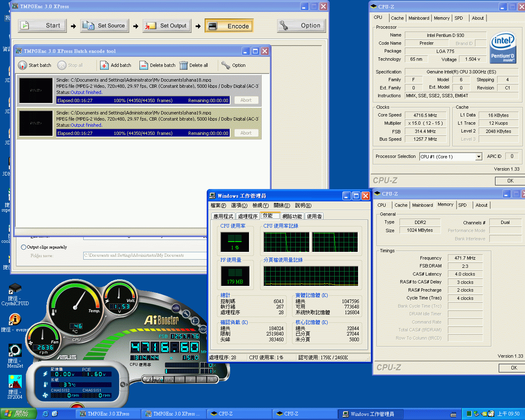Switch to 使用者 tab in Task Manager
Image resolution: width=525 pixels, height=420 pixels.
(x=314, y=216)
